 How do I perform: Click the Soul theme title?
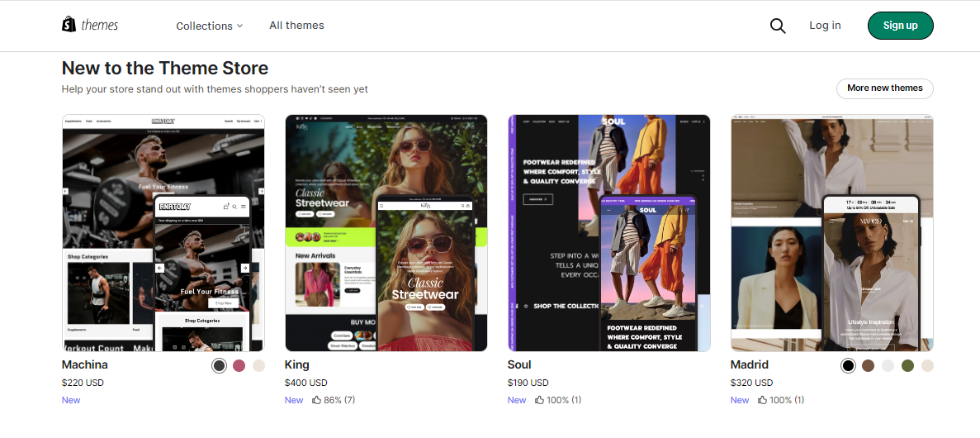519,364
